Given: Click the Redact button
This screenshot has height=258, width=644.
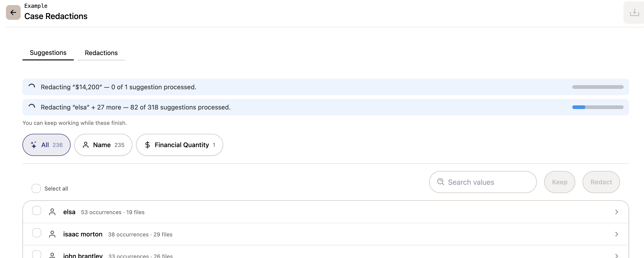Looking at the screenshot, I should 601,182.
